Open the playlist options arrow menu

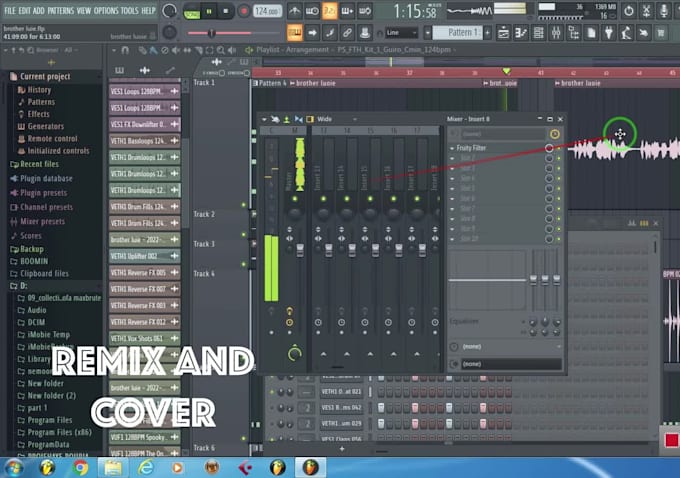(x=114, y=50)
